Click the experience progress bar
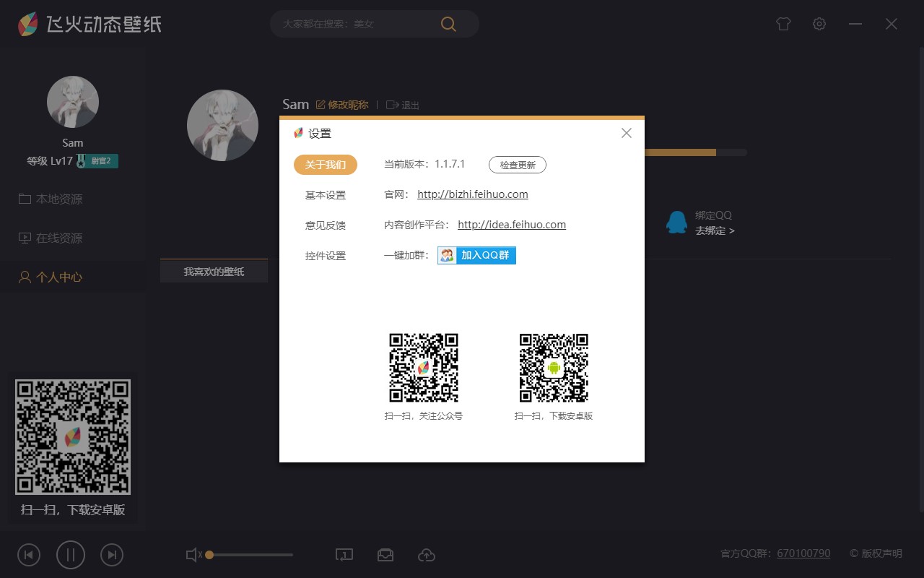 696,152
